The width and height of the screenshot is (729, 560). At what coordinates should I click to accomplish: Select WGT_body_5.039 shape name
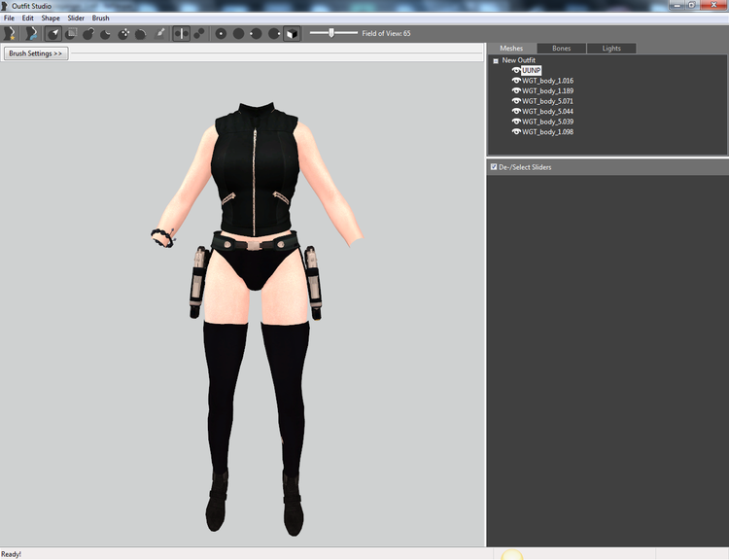click(x=547, y=122)
